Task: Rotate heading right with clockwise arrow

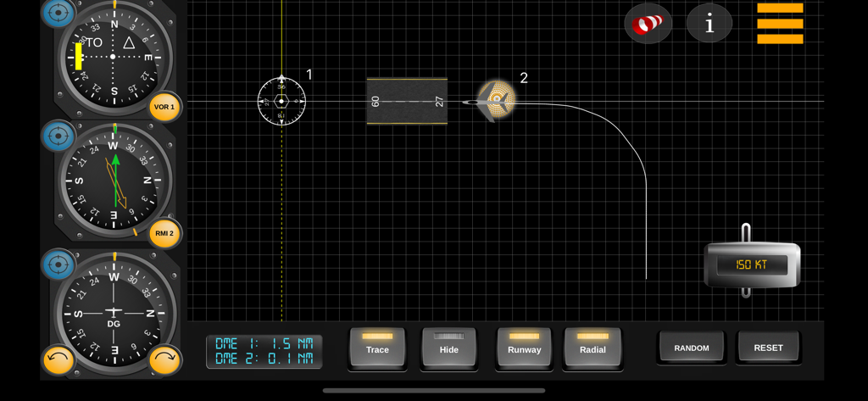Action: [164, 360]
